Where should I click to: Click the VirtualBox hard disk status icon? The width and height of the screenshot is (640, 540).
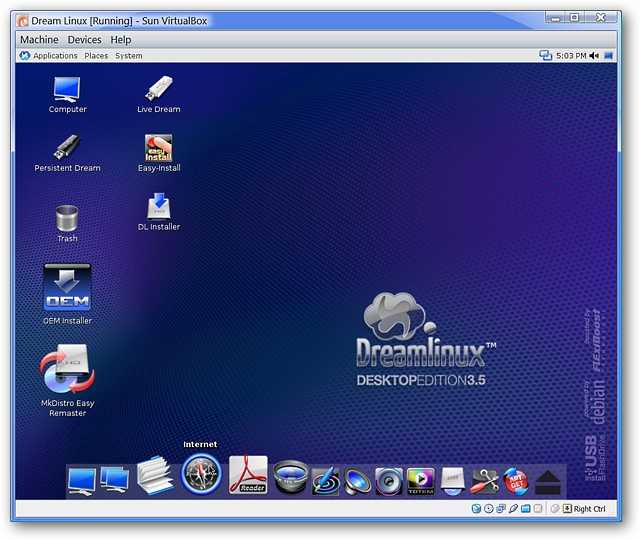click(476, 509)
